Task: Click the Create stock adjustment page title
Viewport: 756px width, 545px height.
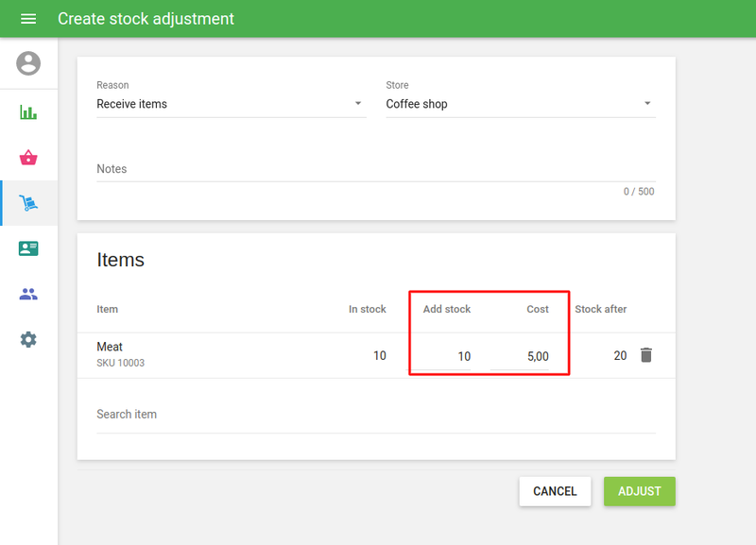Action: coord(146,19)
